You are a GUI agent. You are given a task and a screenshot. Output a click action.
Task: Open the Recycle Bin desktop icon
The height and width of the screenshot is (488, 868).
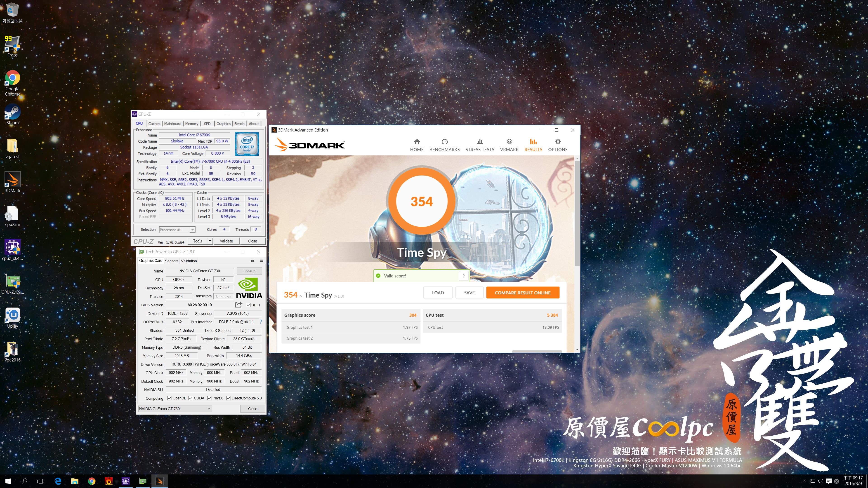click(x=12, y=12)
